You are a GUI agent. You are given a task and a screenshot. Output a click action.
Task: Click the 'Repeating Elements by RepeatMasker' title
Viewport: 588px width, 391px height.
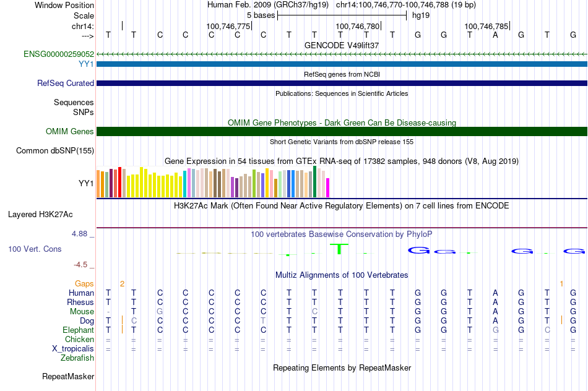342,368
